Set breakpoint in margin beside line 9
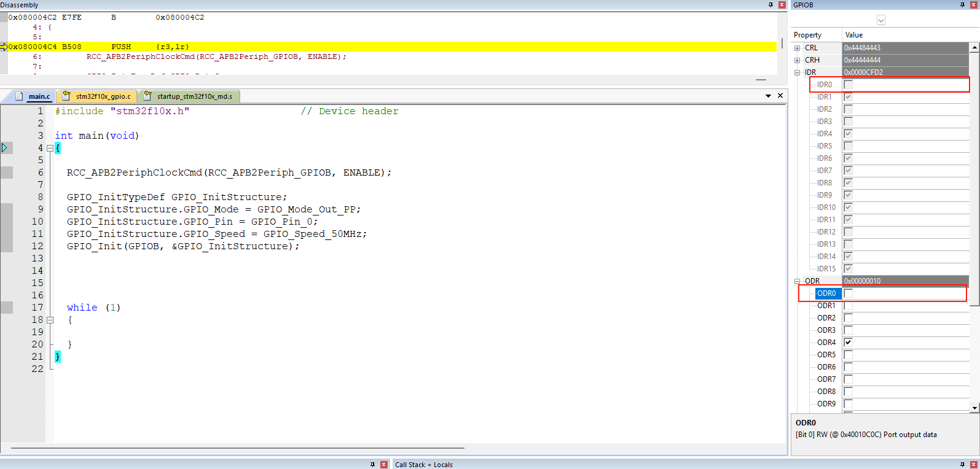 click(x=6, y=209)
